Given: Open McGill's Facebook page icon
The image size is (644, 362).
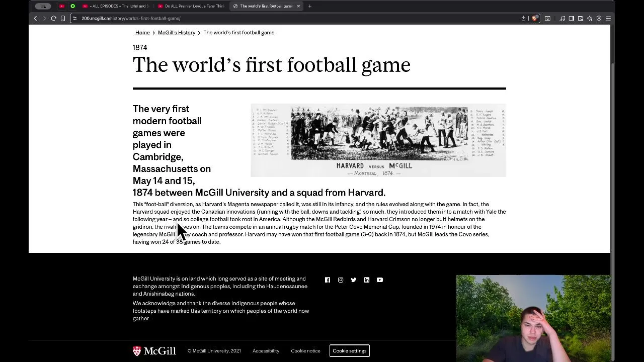Looking at the screenshot, I should point(328,280).
